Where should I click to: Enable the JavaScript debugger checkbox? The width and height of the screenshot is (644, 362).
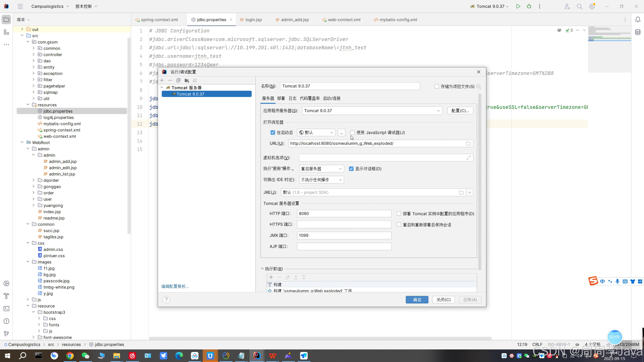coord(352,132)
